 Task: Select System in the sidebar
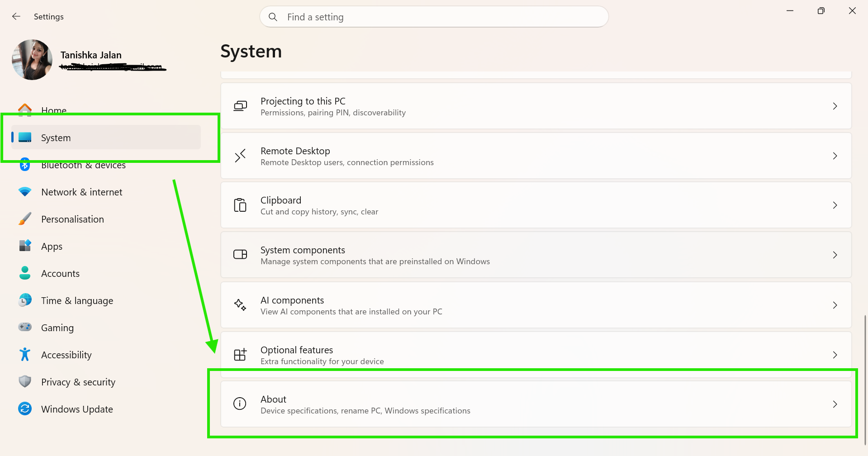point(106,138)
